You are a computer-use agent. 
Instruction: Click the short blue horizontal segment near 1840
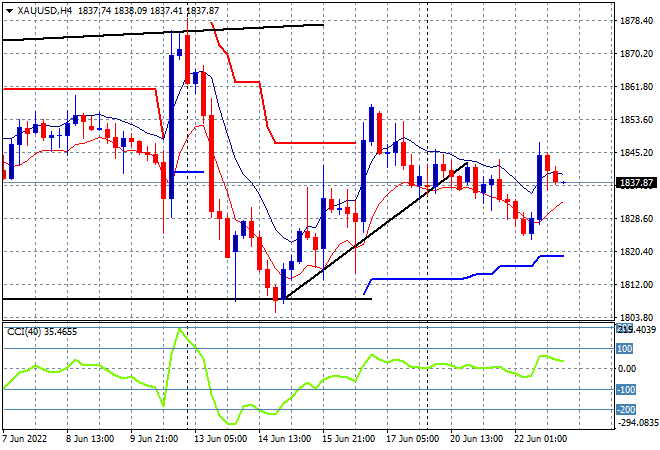coord(189,172)
